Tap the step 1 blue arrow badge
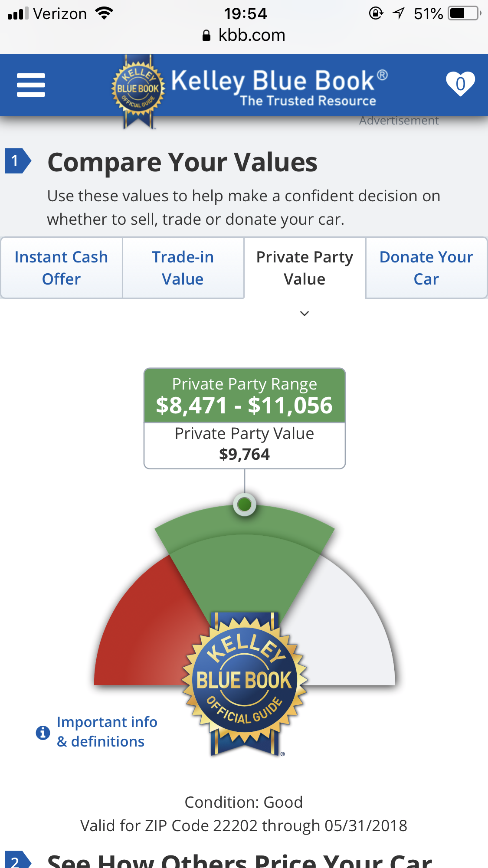This screenshot has width=488, height=868. (17, 161)
